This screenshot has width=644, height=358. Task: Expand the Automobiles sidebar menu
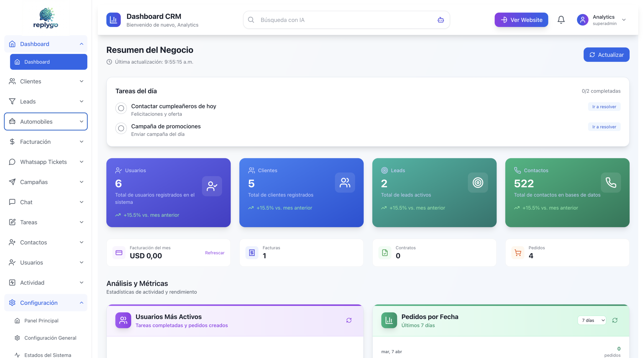pos(46,122)
